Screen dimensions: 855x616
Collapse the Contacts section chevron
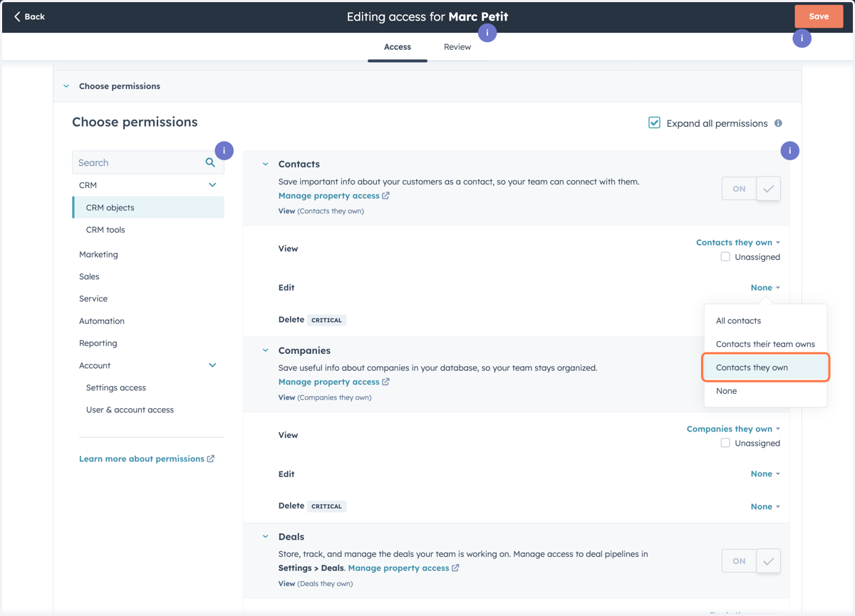[x=265, y=164]
